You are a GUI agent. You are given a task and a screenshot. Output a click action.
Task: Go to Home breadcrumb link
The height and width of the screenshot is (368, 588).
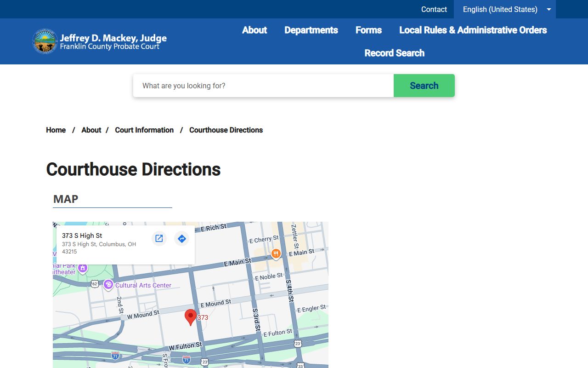pos(56,130)
